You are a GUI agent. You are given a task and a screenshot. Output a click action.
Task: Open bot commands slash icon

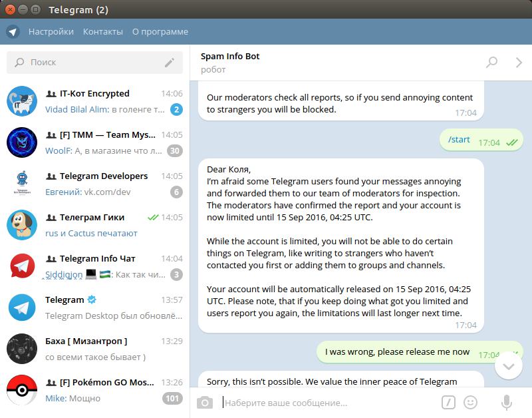click(448, 403)
